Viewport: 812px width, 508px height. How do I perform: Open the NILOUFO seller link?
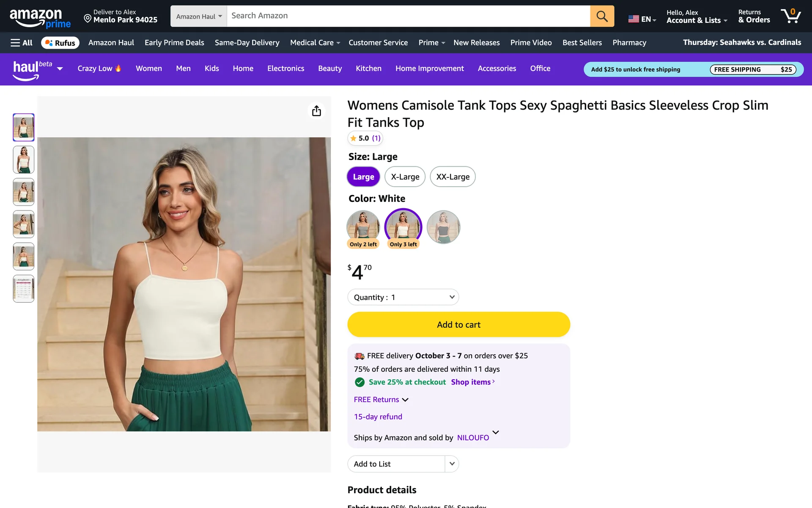click(x=473, y=438)
